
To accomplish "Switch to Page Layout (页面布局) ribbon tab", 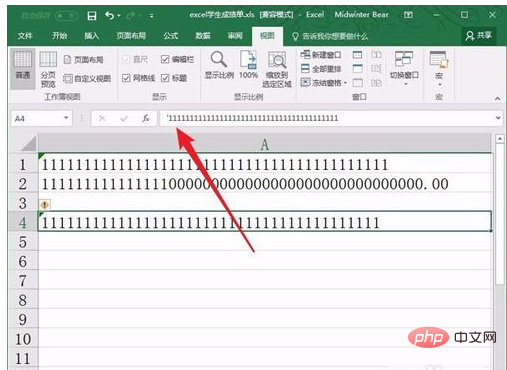I will (131, 36).
